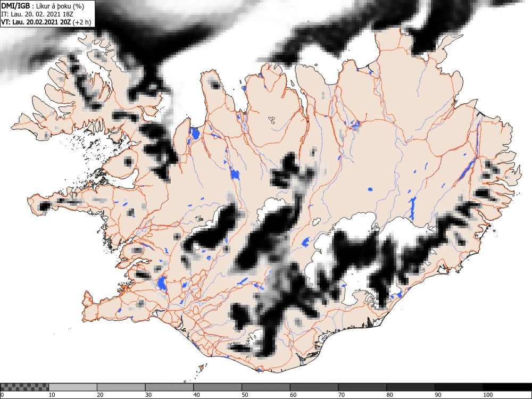Viewport: 532px width, 399px height.
Task: Pick the checkered 0–10 legend segment
Action: point(24,387)
